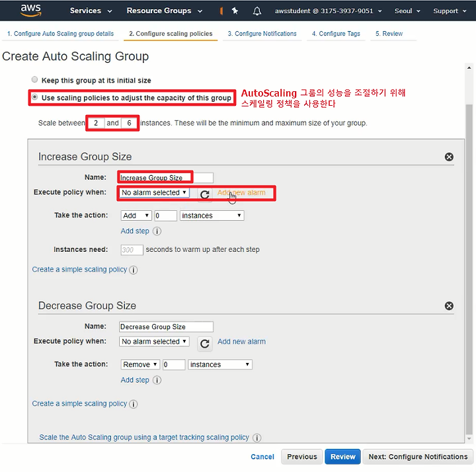Click Next: Configure Notifications button
Image resolution: width=476 pixels, height=472 pixels.
(418, 457)
